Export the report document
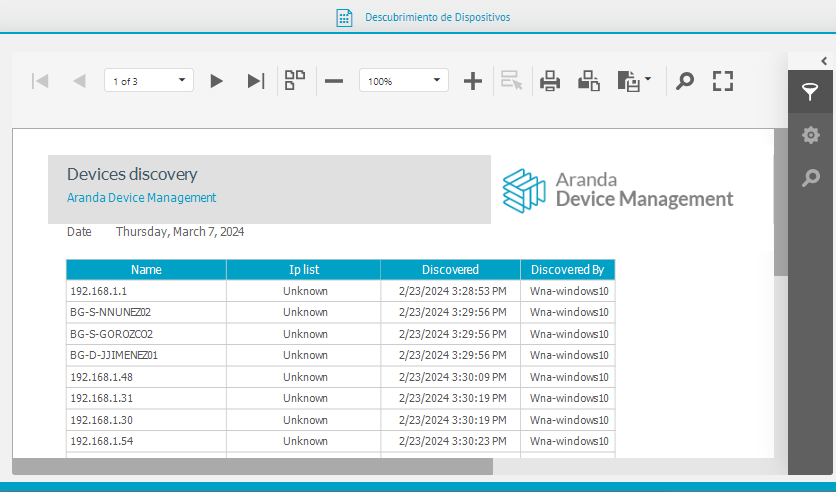This screenshot has width=836, height=492. (629, 81)
